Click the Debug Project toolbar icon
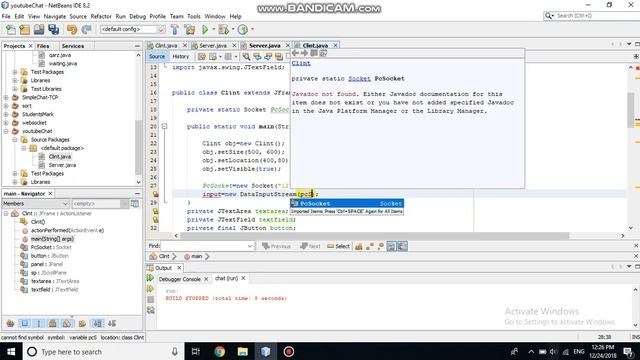 223,29
